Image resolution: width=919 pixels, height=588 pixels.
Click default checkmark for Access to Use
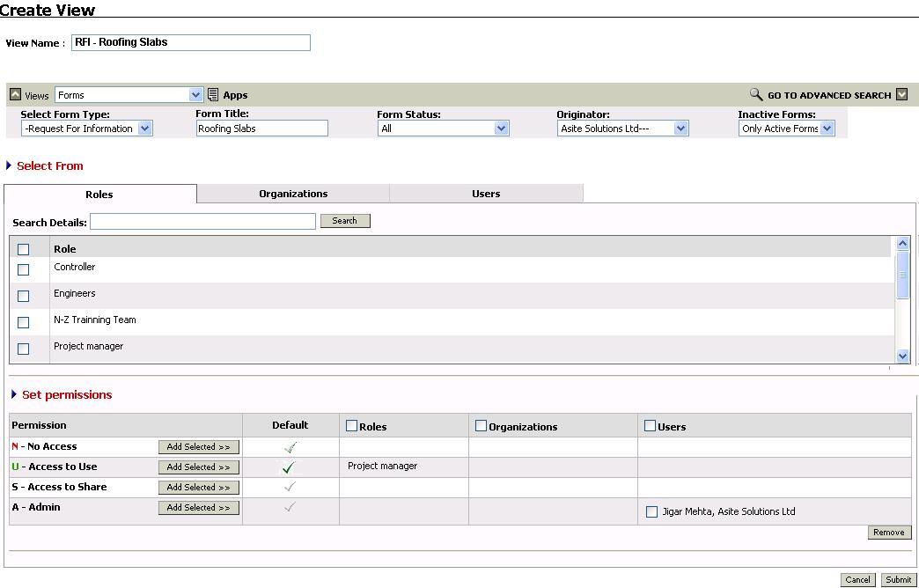288,467
